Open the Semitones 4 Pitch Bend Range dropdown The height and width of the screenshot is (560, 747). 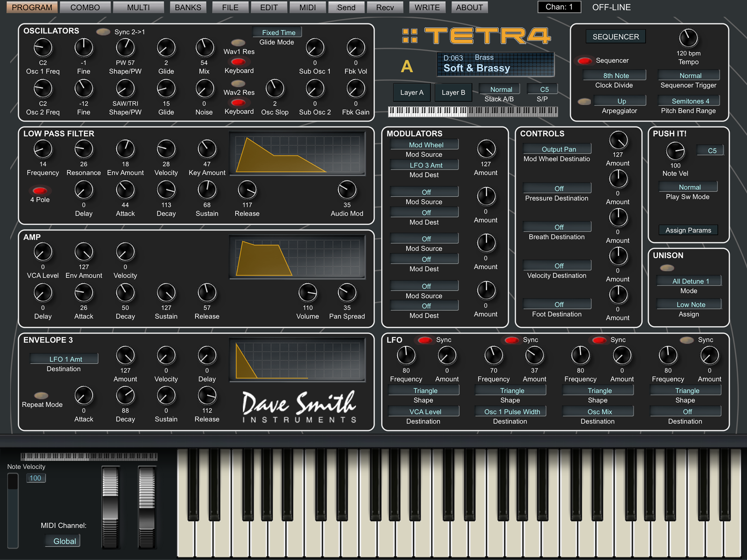[x=689, y=101]
